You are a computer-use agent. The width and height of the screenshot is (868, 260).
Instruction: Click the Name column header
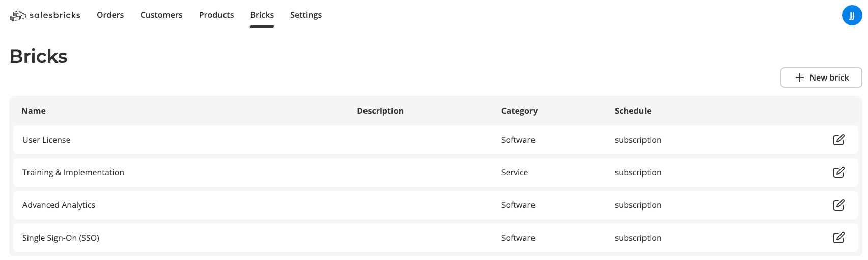click(34, 111)
